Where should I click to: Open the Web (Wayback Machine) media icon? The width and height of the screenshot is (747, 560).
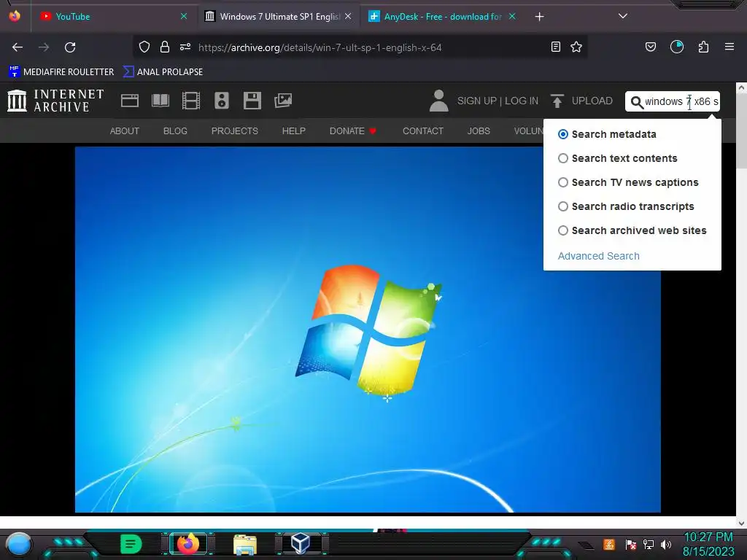tap(130, 101)
